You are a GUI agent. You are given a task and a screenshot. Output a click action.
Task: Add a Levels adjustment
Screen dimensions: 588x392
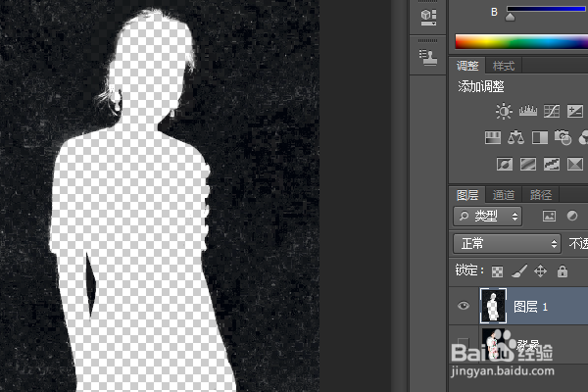(x=527, y=111)
